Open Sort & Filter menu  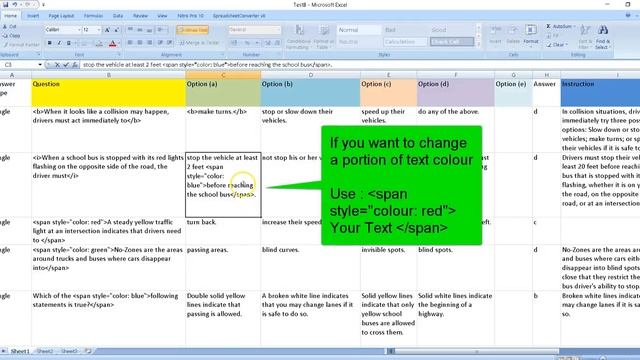pos(585,37)
